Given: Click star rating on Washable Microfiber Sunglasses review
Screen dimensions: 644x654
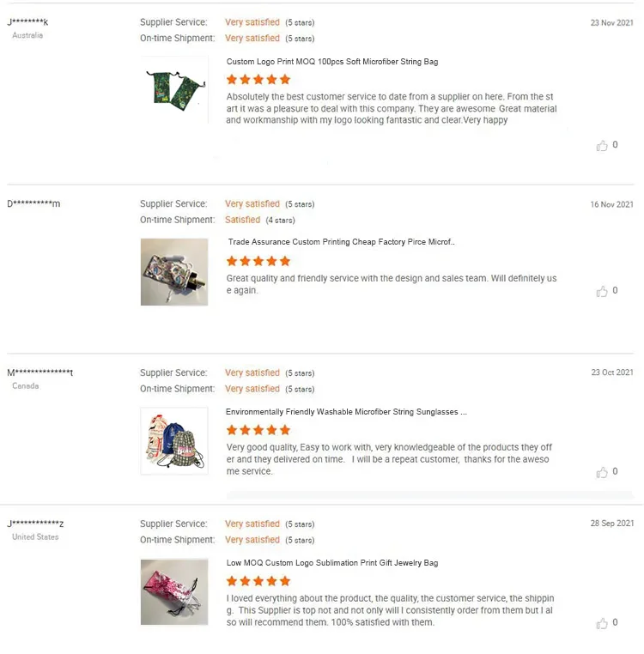Looking at the screenshot, I should pyautogui.click(x=258, y=430).
